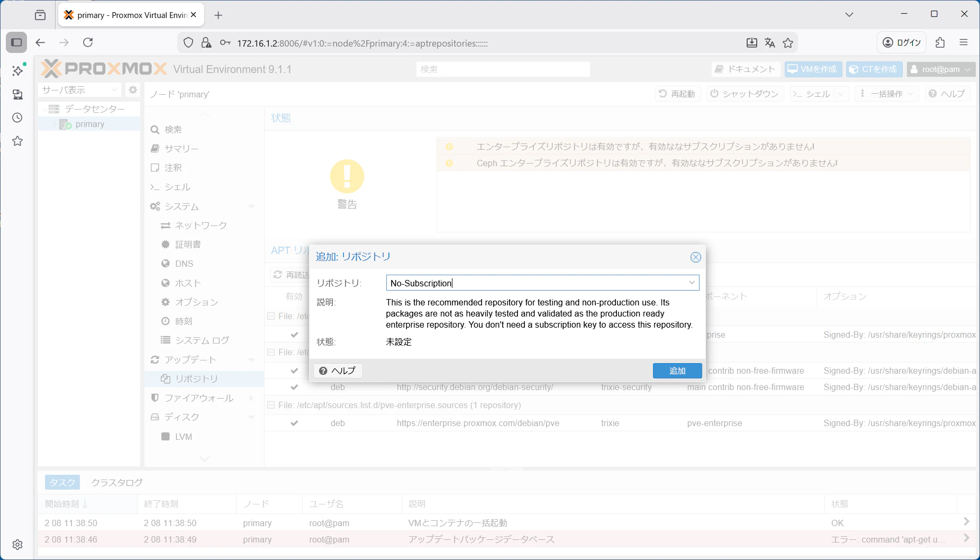
Task: Open Firefox sidebar settings gear at bottom
Action: (x=17, y=545)
